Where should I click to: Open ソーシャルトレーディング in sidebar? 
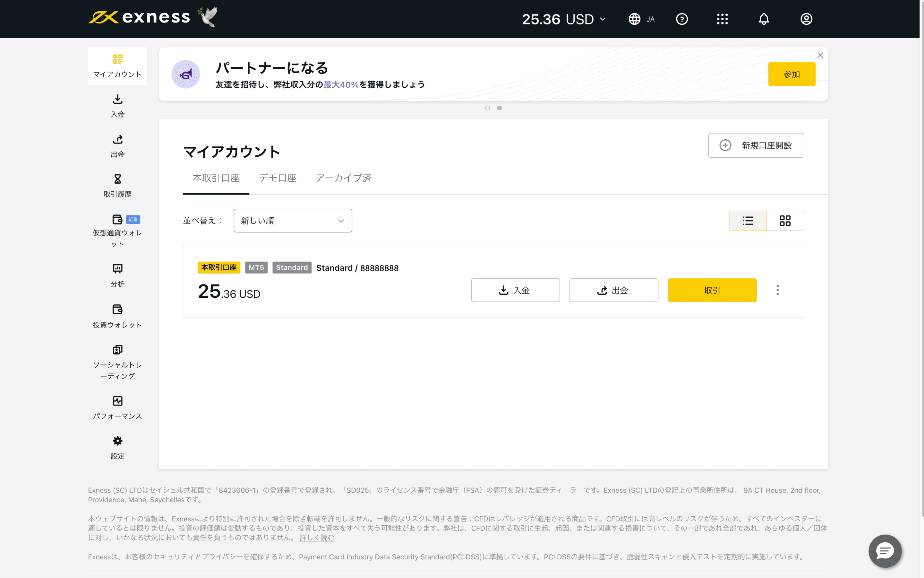click(x=118, y=362)
